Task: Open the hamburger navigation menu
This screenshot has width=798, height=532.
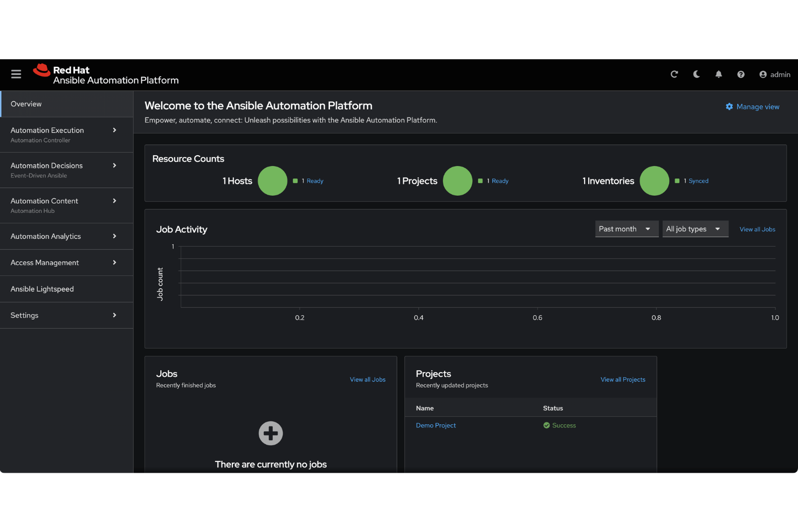Action: (x=16, y=74)
